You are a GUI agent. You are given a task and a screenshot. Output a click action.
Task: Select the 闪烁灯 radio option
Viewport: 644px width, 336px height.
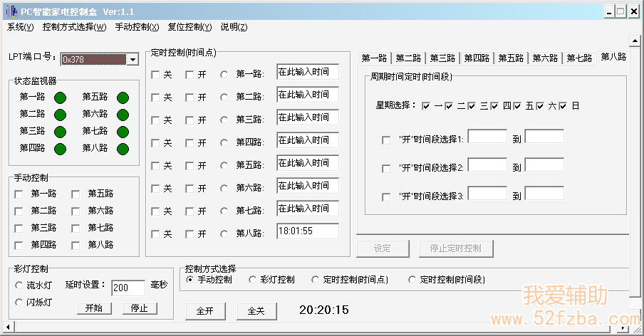tap(19, 303)
